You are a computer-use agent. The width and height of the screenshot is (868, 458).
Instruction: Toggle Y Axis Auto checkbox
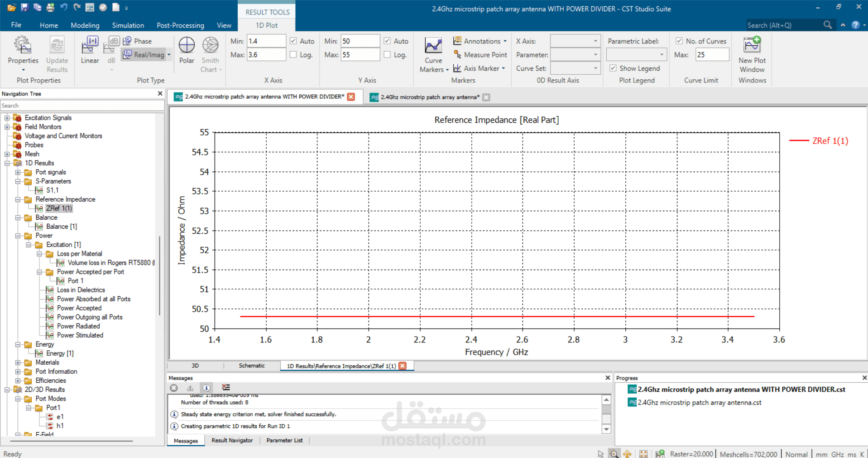[387, 41]
